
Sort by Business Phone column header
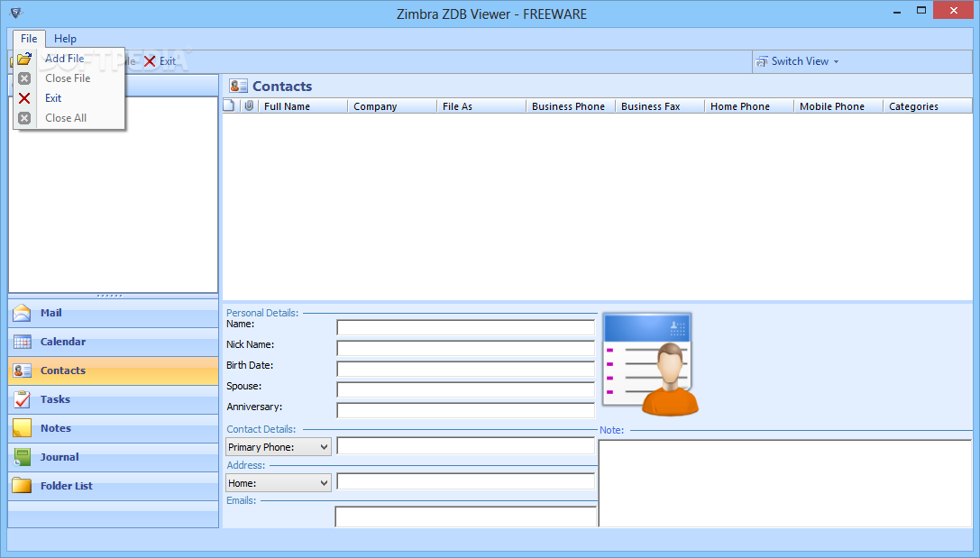pyautogui.click(x=571, y=106)
